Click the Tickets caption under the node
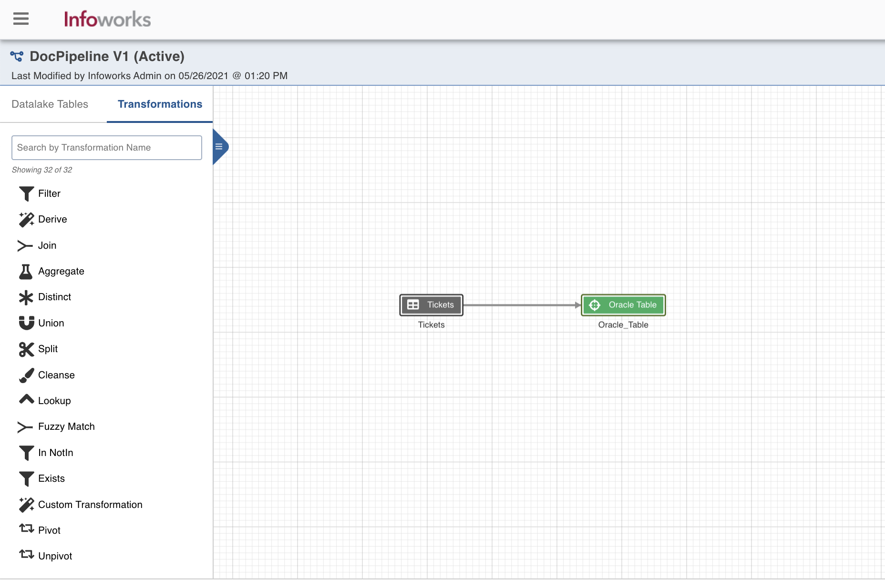The width and height of the screenshot is (885, 588). pyautogui.click(x=431, y=324)
